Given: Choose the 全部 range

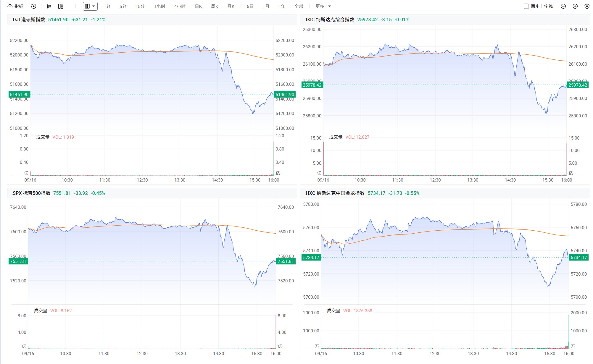Looking at the screenshot, I should [299, 6].
